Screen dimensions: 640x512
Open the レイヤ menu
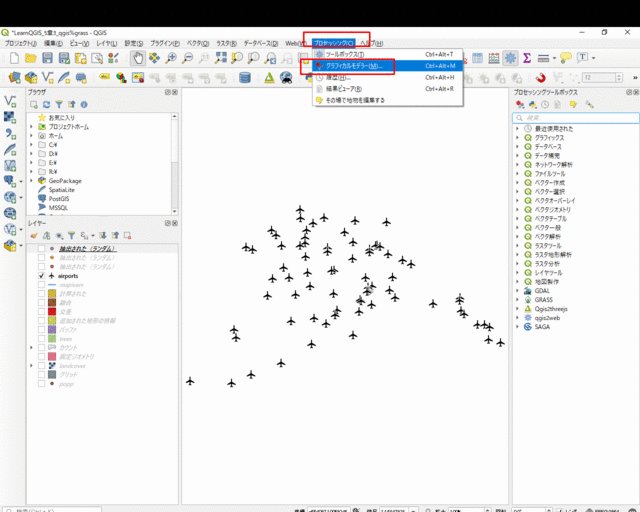tap(107, 43)
